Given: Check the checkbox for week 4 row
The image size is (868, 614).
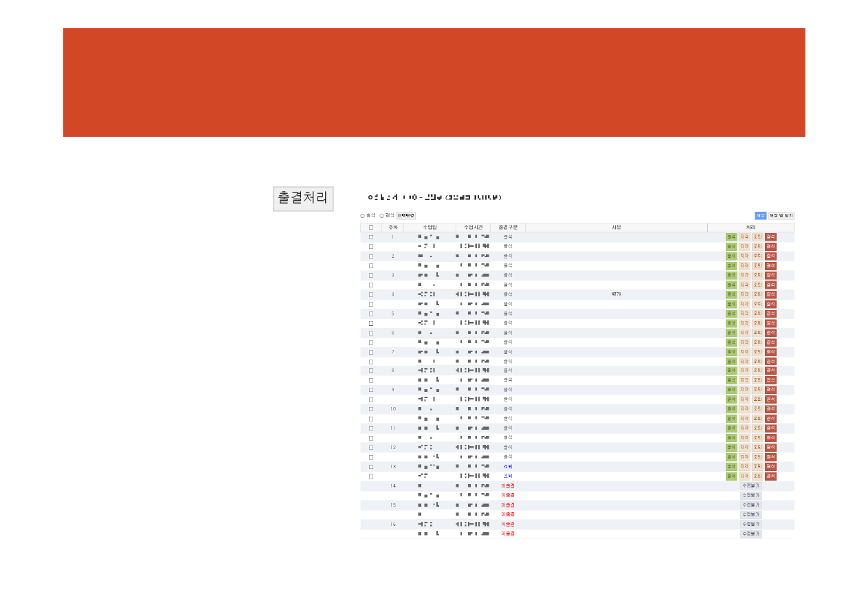Looking at the screenshot, I should [371, 294].
